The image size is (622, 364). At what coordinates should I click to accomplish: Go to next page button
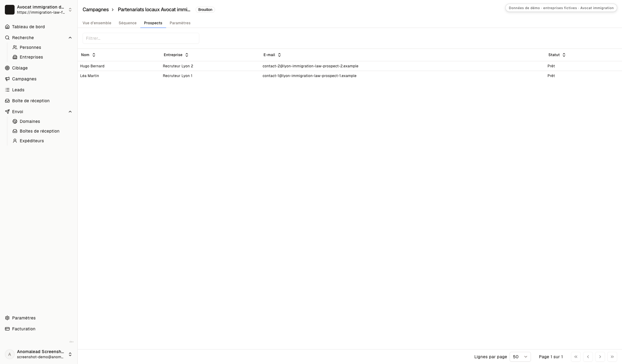click(600, 357)
